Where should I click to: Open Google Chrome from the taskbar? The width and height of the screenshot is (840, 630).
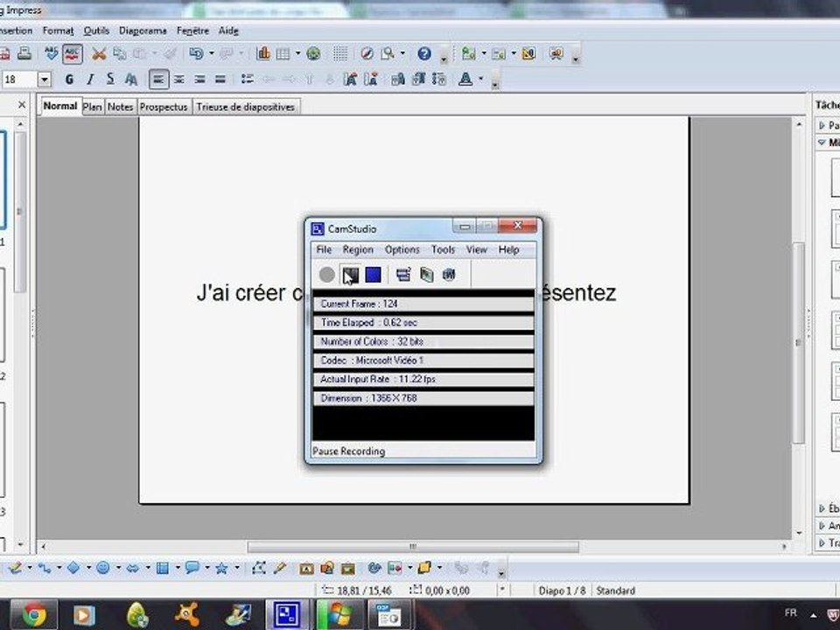click(x=34, y=615)
